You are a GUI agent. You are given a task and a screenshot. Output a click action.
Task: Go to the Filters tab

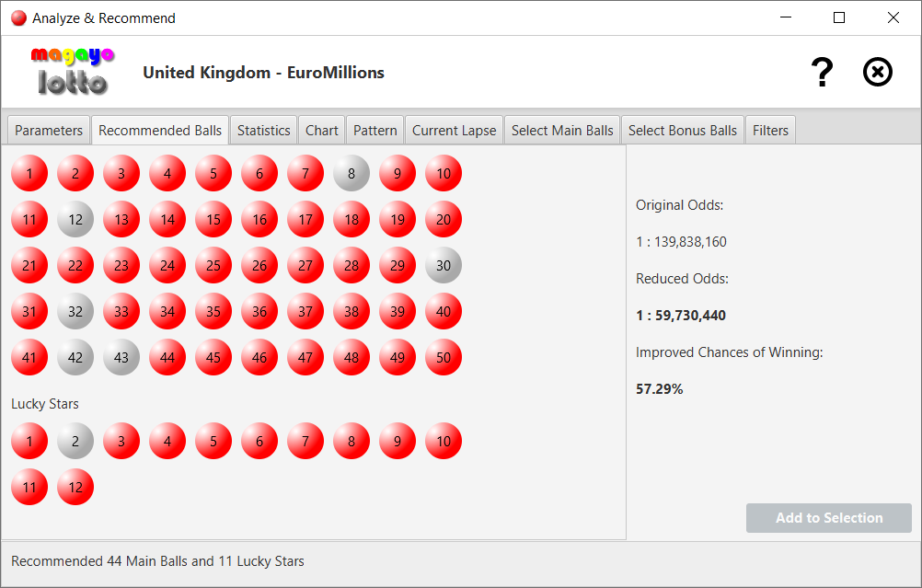click(770, 130)
